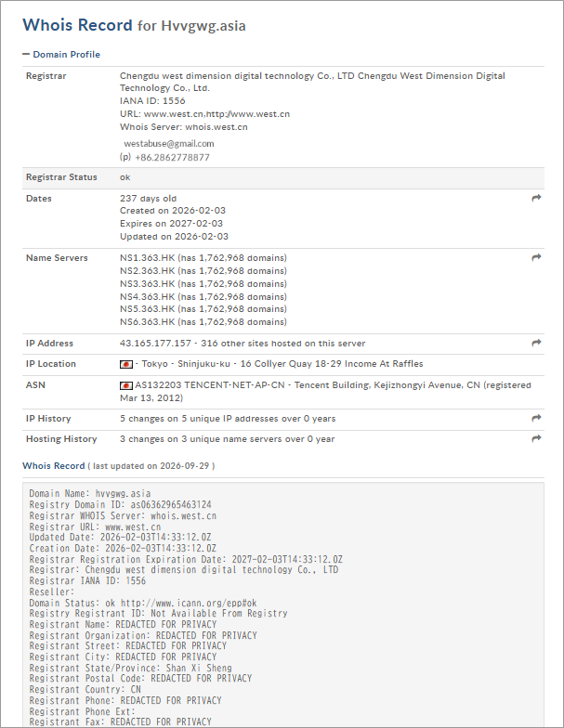Collapse the Domain Profile section
The image size is (564, 728).
coord(61,54)
